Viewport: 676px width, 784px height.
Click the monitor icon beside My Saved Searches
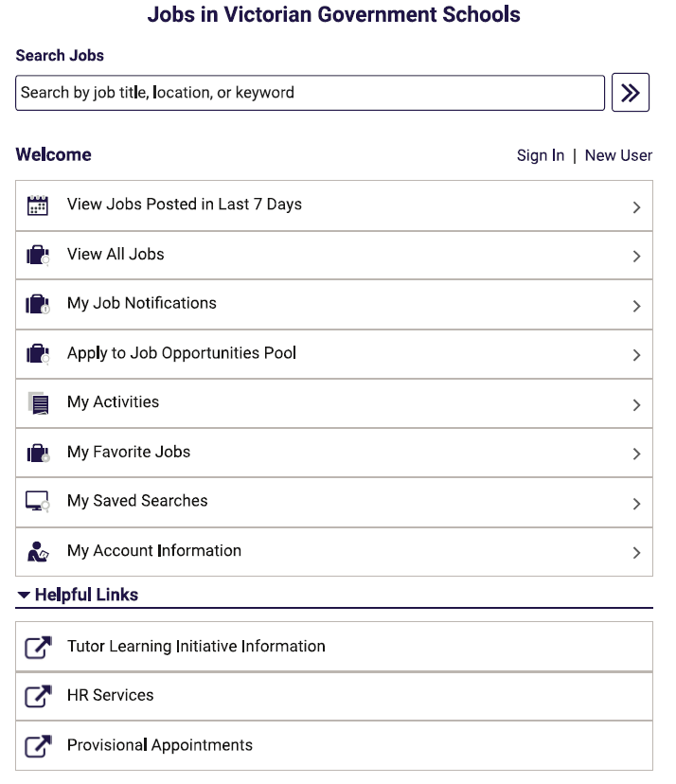pos(38,502)
